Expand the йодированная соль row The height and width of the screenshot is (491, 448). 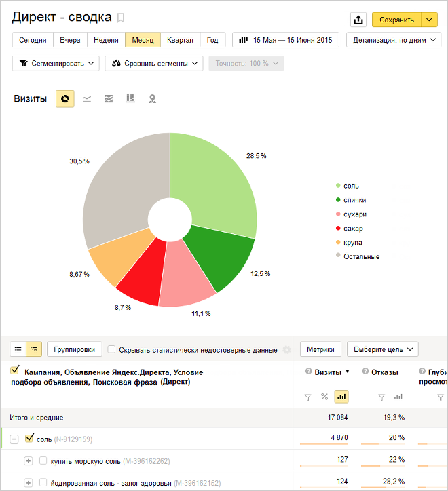click(x=29, y=483)
